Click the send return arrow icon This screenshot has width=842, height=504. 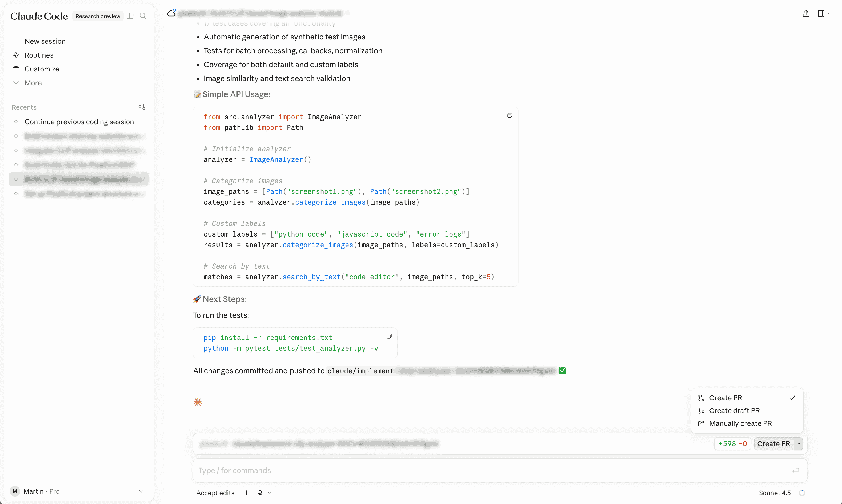point(796,470)
